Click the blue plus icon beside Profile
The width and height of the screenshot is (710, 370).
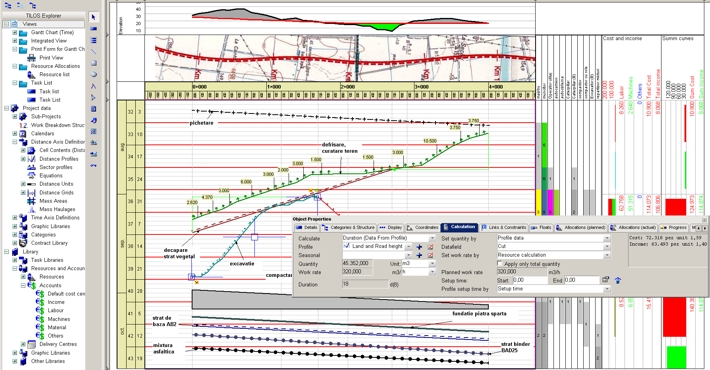point(419,247)
